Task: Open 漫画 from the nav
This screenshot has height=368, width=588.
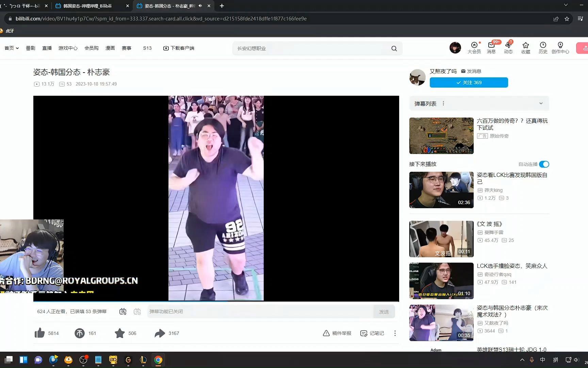Action: (x=110, y=48)
